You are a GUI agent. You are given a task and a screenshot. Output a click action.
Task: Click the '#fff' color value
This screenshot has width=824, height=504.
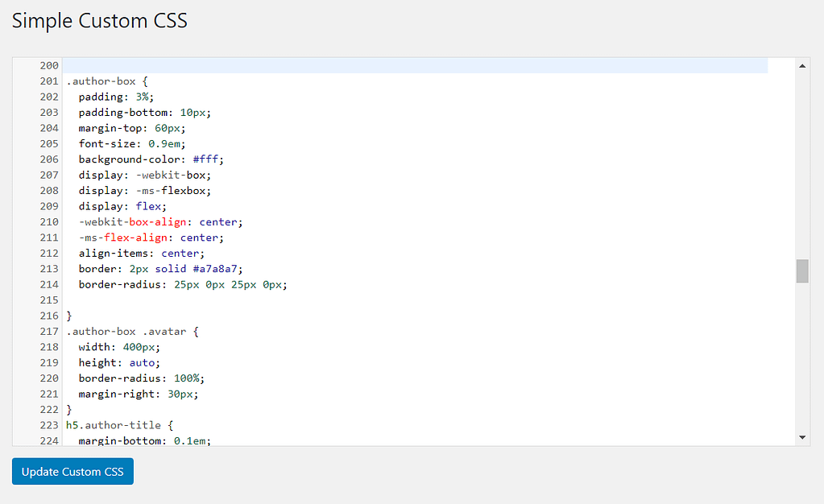pos(205,159)
